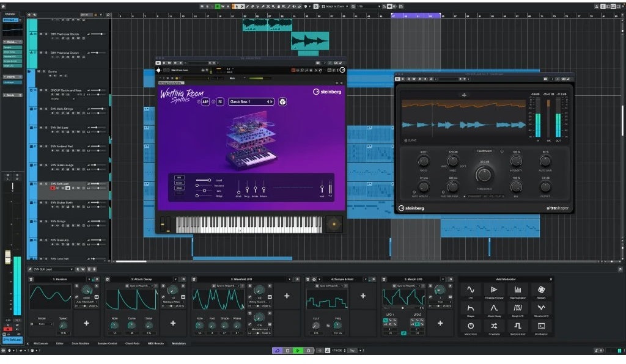626x364 pixels.
Task: Click the sphere control beside the virtual keyboard
Action: pos(334,224)
